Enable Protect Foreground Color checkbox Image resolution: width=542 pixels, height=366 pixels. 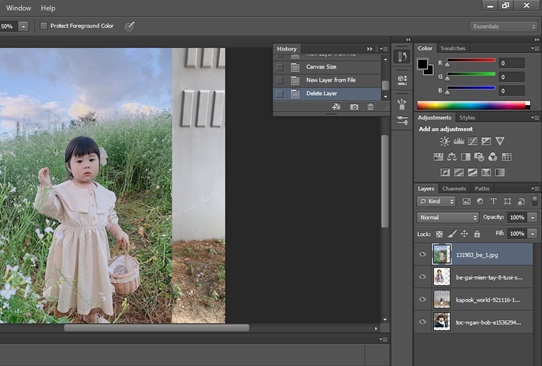click(44, 26)
